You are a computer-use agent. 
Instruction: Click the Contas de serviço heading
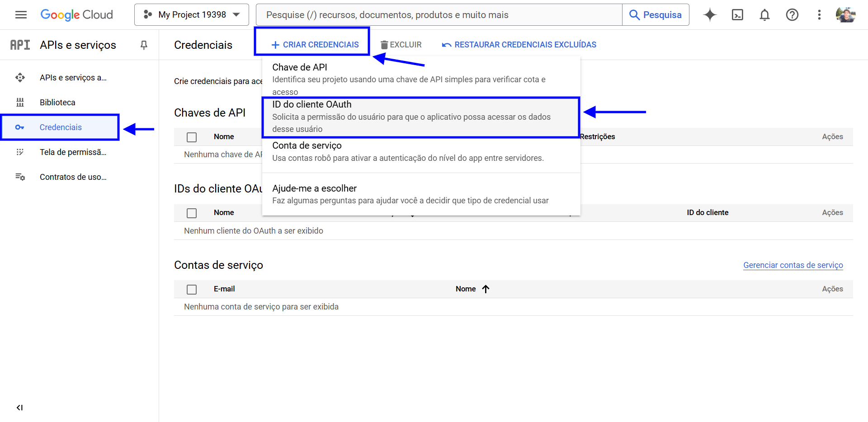(x=218, y=265)
